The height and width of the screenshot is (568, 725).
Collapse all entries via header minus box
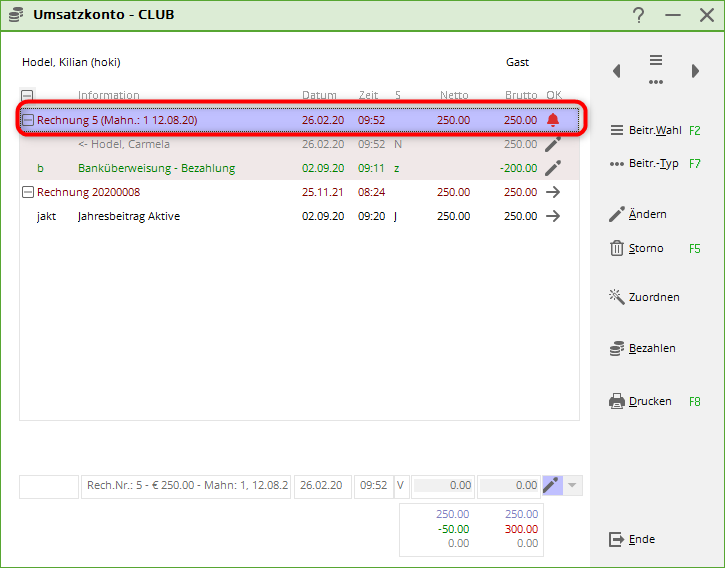28,96
